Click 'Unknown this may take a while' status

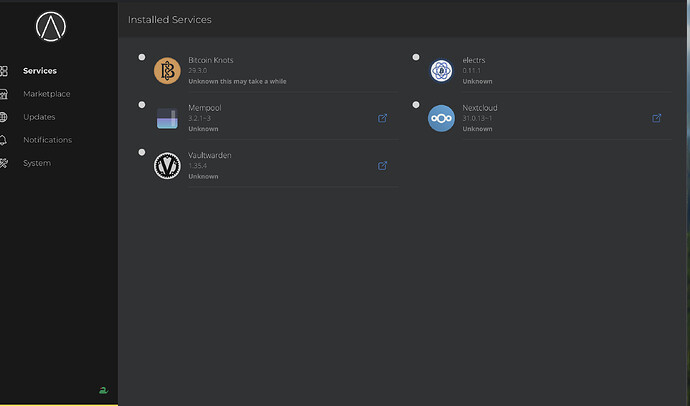(x=237, y=81)
